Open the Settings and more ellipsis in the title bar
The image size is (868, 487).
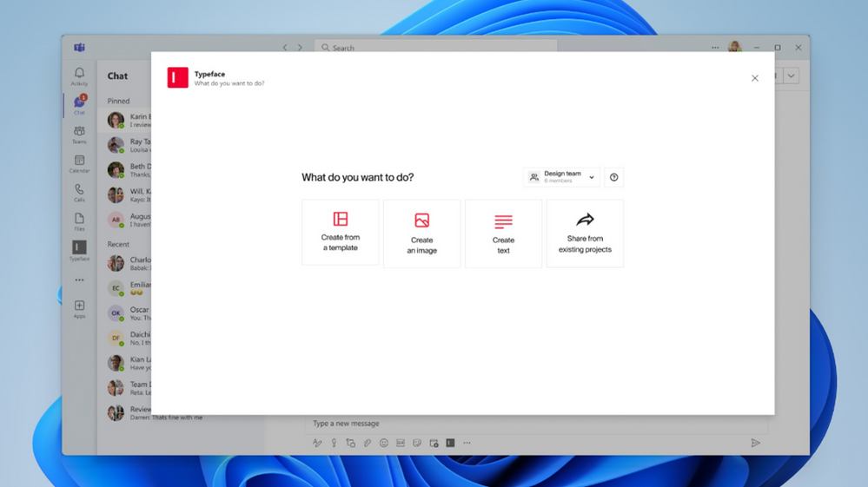pyautogui.click(x=715, y=48)
